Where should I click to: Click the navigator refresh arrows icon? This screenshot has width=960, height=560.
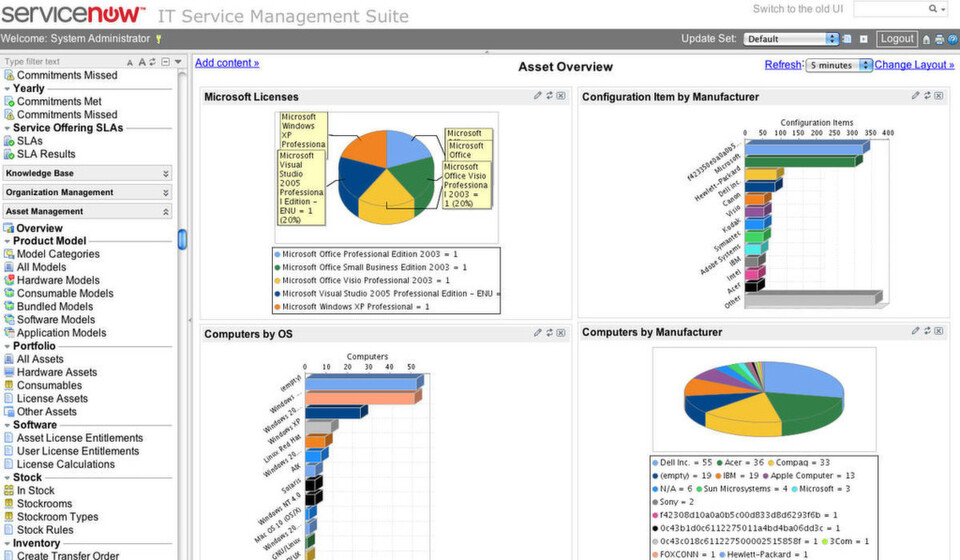pyautogui.click(x=152, y=61)
